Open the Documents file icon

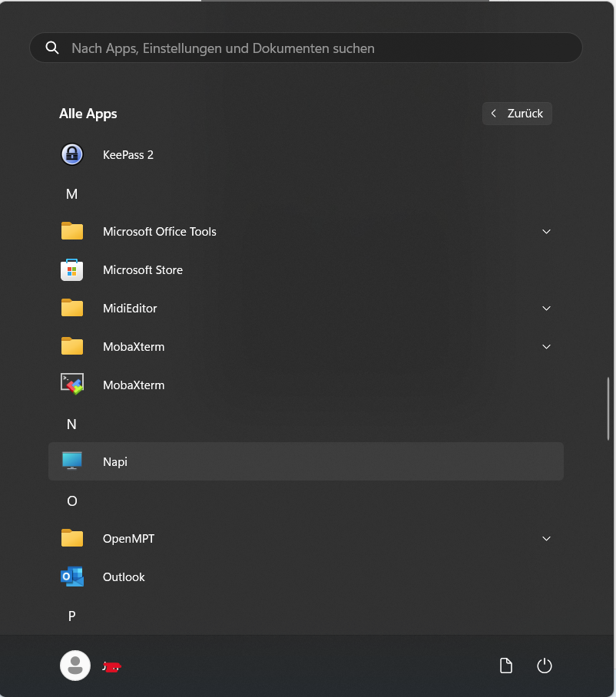point(506,666)
